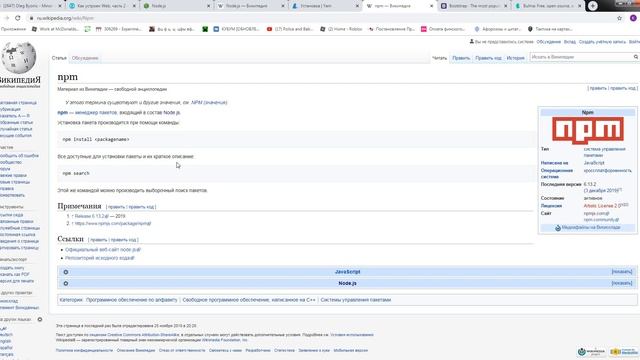Click the gear icon in the JavaScript navbox
Viewport: 640px width, 360px height.
tap(66, 272)
